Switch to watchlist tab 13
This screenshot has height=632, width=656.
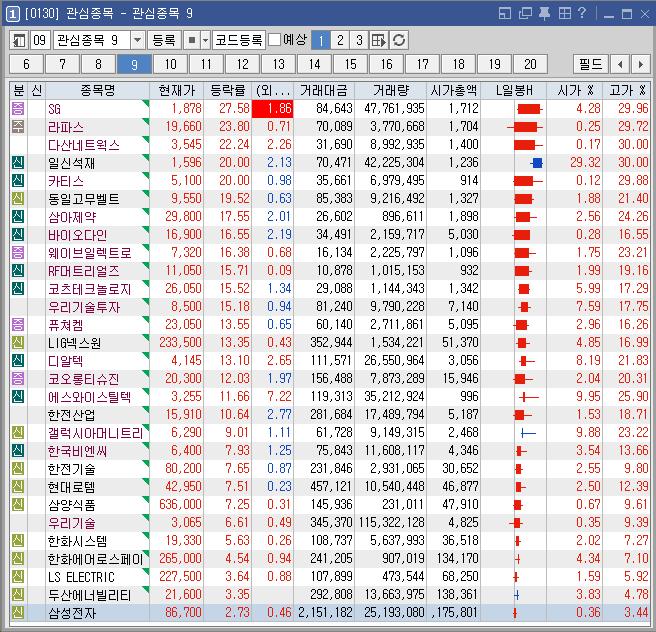[x=278, y=64]
